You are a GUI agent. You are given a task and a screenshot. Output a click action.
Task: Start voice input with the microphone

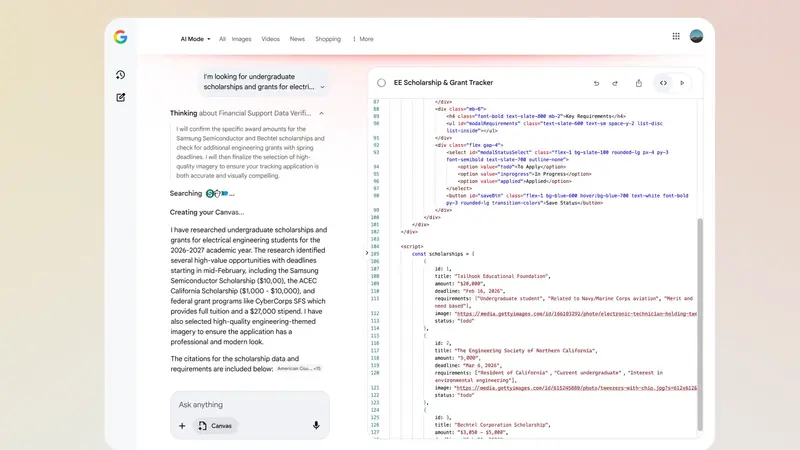click(316, 425)
